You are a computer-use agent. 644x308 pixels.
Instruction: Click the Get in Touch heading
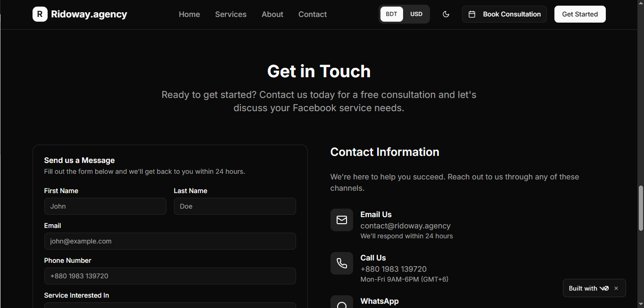319,71
